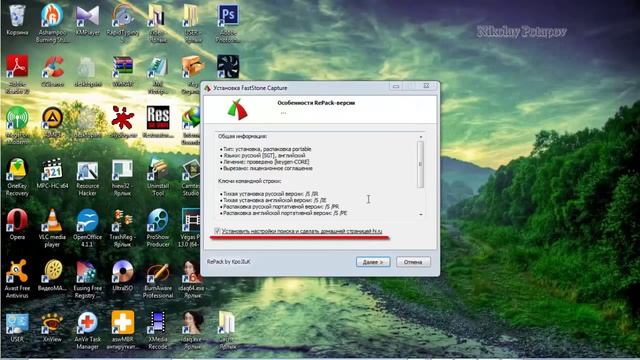This screenshot has height=360, width=640.
Task: Click the "Общая информация:" heading text
Action: 242,136
